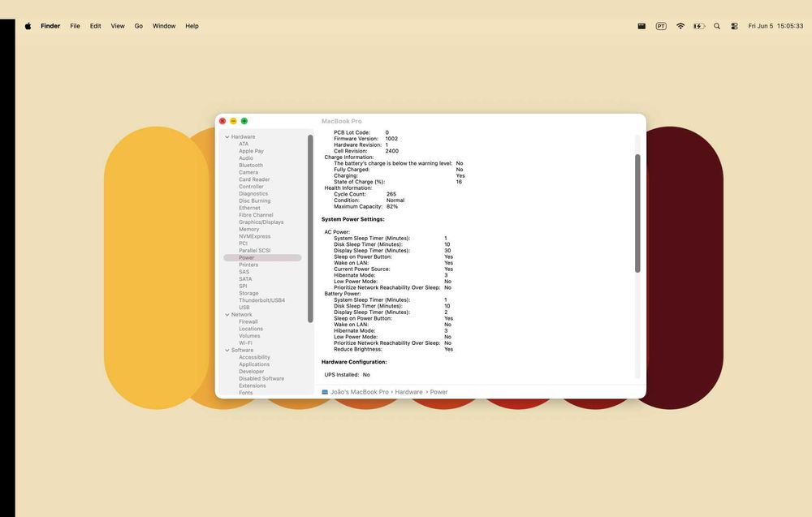Screen dimensions: 812x517
Task: Open the Finder menu
Action: (x=50, y=26)
